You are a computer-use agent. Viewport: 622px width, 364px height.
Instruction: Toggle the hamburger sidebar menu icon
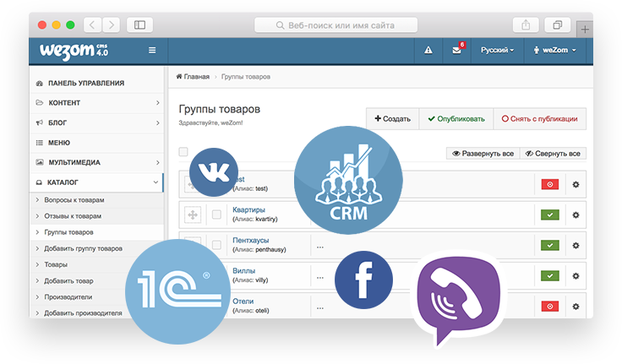click(x=152, y=51)
